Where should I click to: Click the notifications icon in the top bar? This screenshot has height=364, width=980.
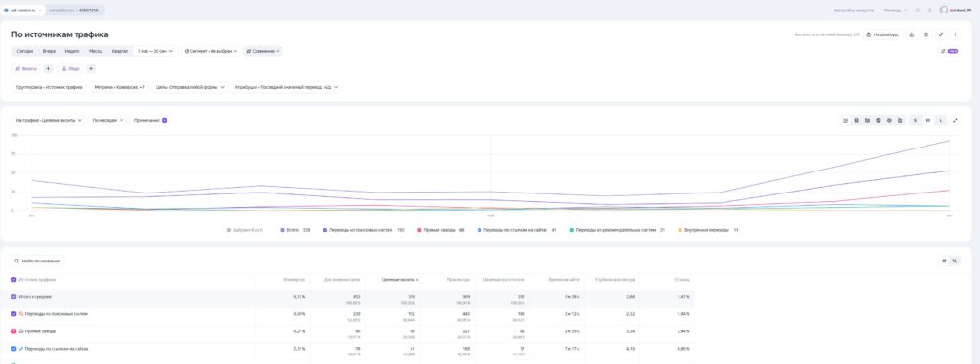click(x=930, y=10)
